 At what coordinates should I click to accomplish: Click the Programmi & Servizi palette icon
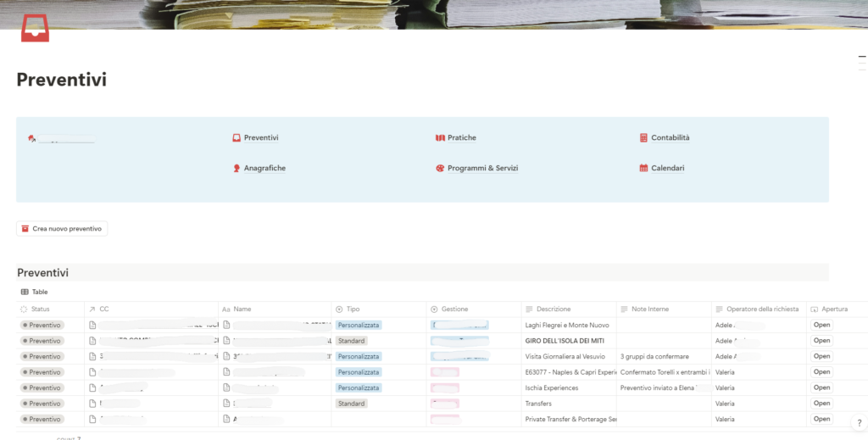tap(440, 168)
